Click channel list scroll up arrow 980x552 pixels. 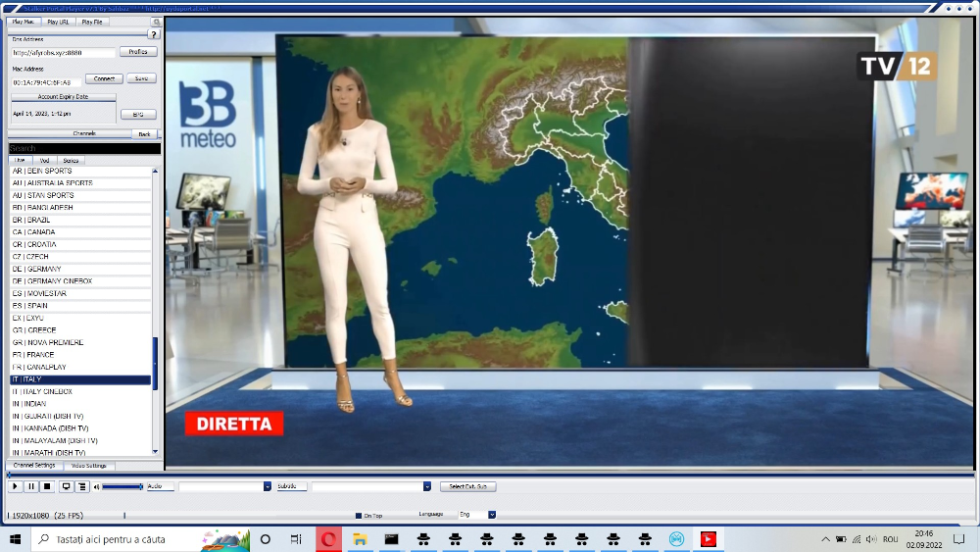155,171
